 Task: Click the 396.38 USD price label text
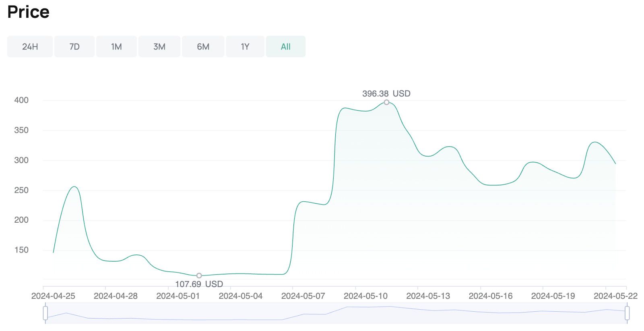coord(386,93)
